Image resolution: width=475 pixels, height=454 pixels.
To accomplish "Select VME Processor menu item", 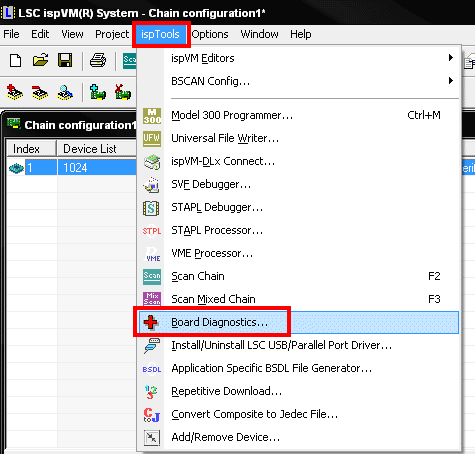I will pyautogui.click(x=299, y=253).
